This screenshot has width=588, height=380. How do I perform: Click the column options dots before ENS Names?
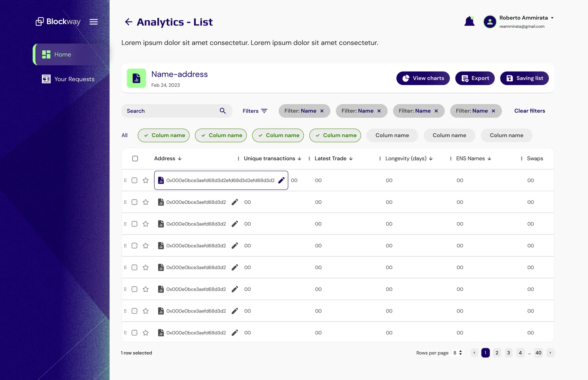tap(451, 159)
